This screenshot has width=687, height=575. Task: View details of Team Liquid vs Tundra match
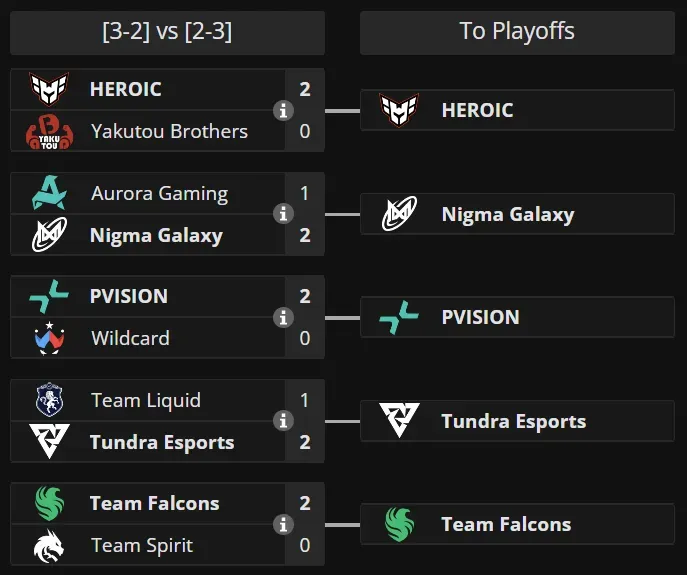pyautogui.click(x=284, y=421)
